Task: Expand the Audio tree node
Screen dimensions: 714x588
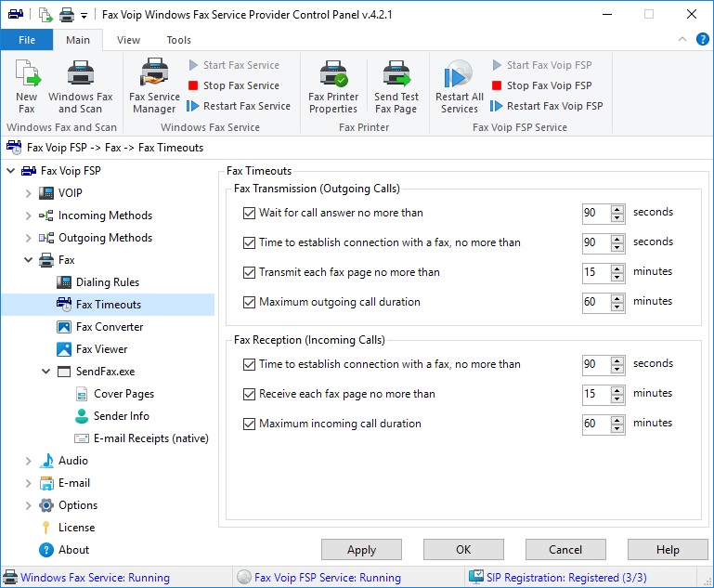Action: coord(28,462)
